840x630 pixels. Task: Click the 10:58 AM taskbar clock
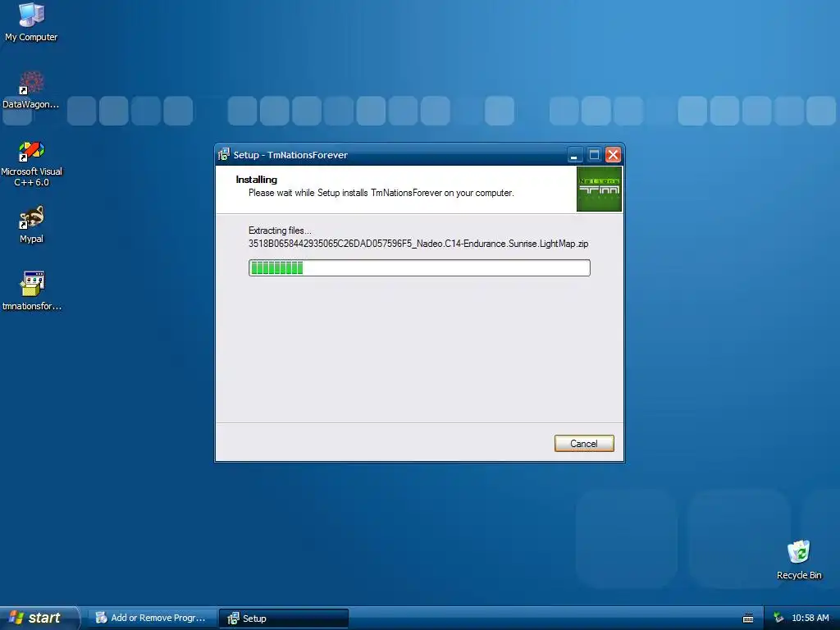click(x=810, y=619)
